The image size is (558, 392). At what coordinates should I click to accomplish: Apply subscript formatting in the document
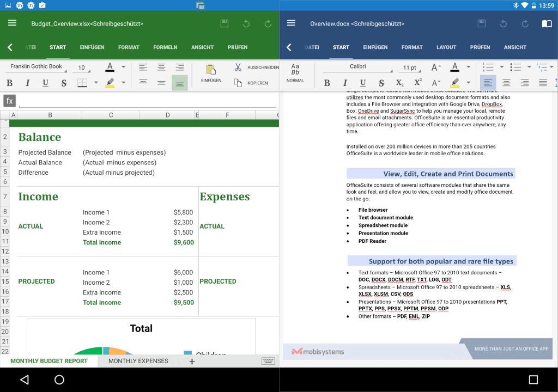(x=399, y=83)
